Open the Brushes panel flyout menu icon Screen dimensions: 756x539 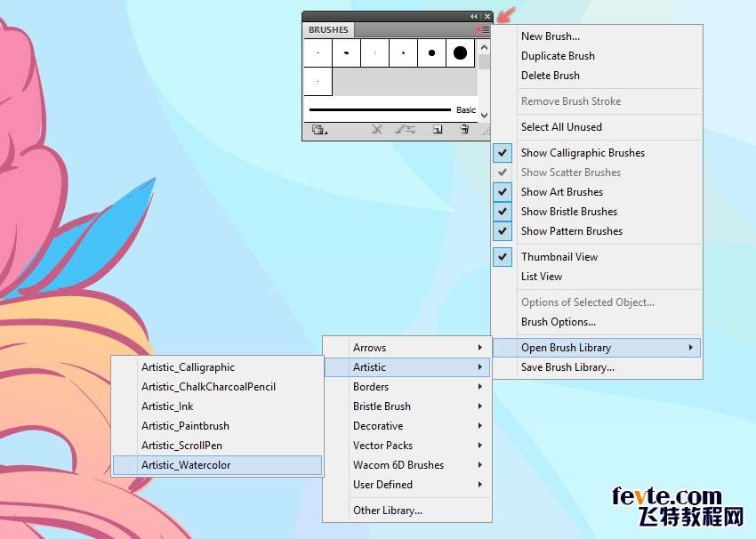click(483, 30)
